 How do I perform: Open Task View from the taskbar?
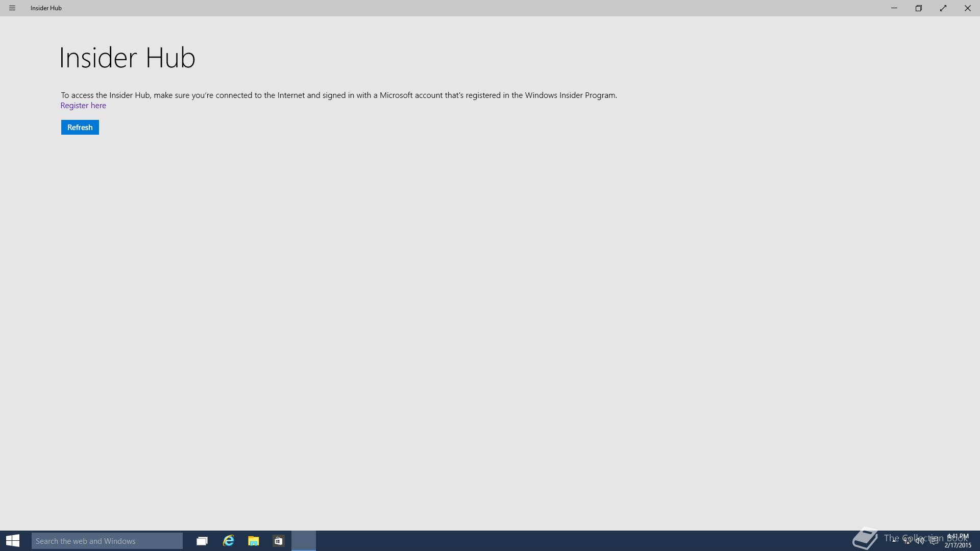click(202, 541)
